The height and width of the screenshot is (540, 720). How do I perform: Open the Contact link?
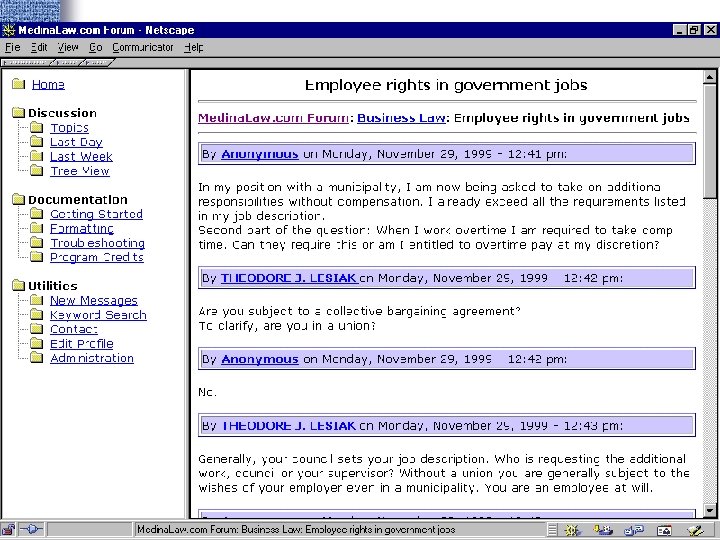[74, 329]
